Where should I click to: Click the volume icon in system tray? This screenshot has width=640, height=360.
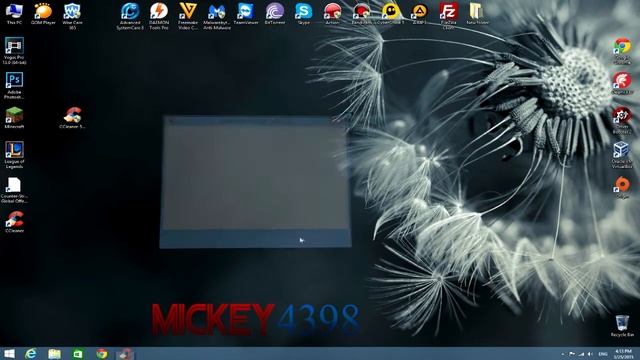coord(590,354)
